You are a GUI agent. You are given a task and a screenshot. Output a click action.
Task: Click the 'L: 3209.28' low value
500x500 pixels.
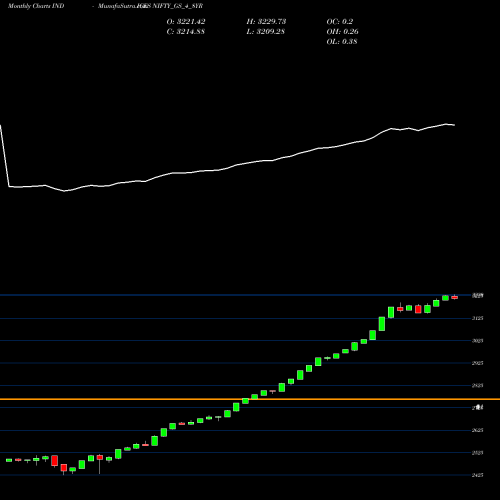coord(266,32)
